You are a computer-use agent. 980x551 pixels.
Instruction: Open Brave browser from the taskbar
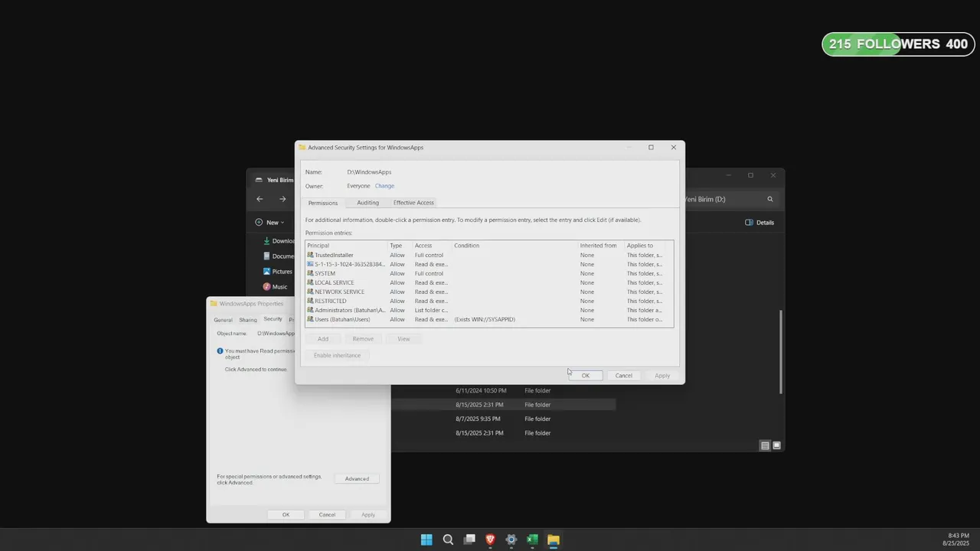[490, 540]
